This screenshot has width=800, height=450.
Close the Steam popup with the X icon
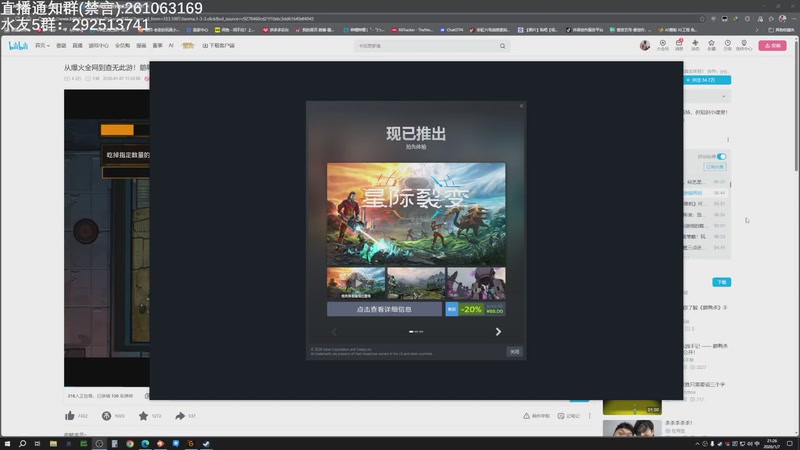point(521,106)
